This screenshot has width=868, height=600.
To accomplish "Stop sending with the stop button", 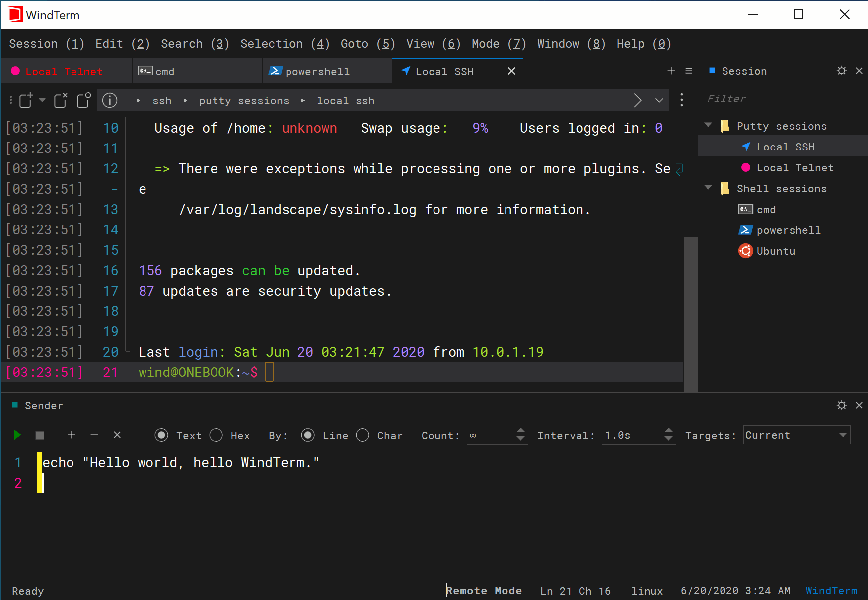I will click(40, 435).
